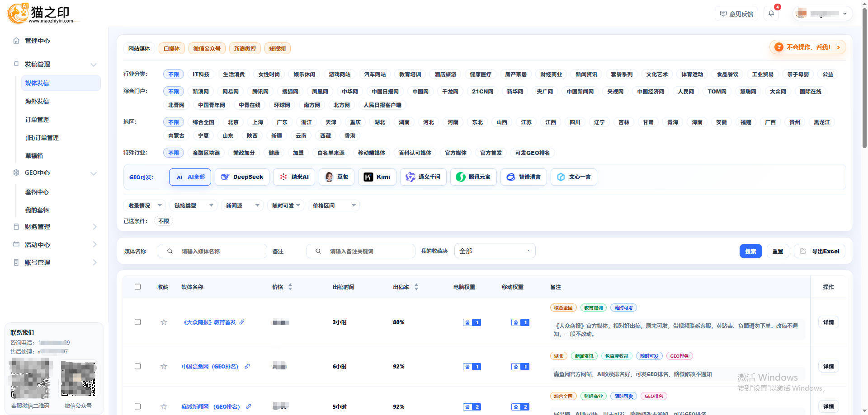Select the 纳米AI GEO filter icon
868x415 pixels.
point(283,177)
